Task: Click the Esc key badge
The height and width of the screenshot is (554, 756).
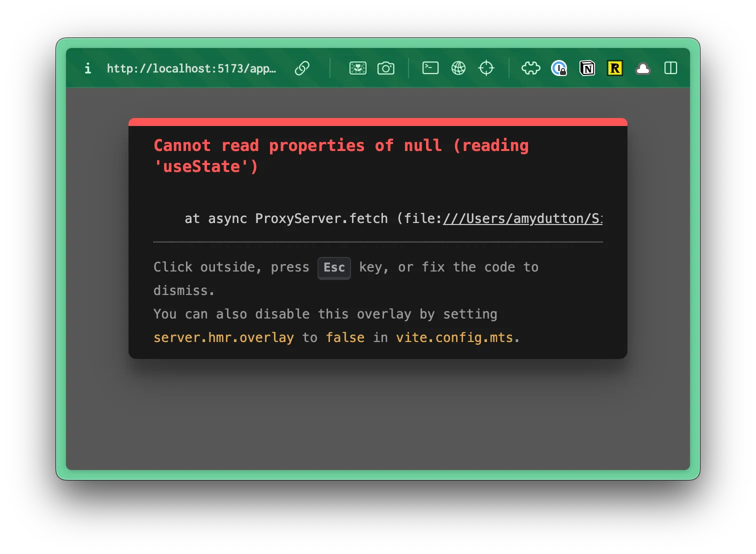Action: point(334,267)
